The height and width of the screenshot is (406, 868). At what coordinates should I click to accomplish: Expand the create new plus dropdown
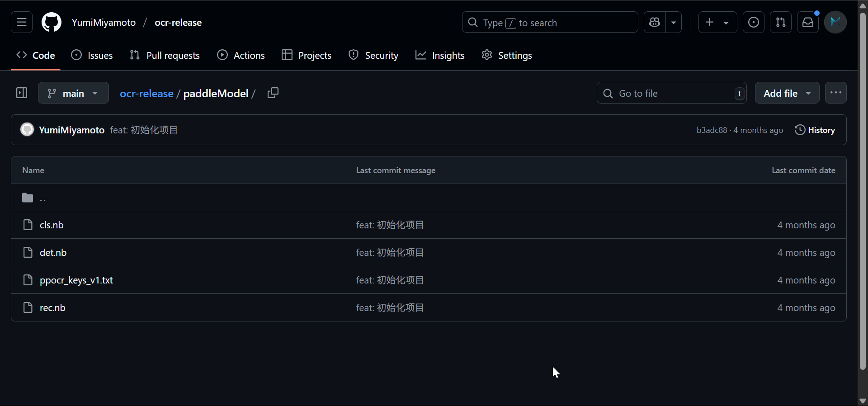pos(717,22)
